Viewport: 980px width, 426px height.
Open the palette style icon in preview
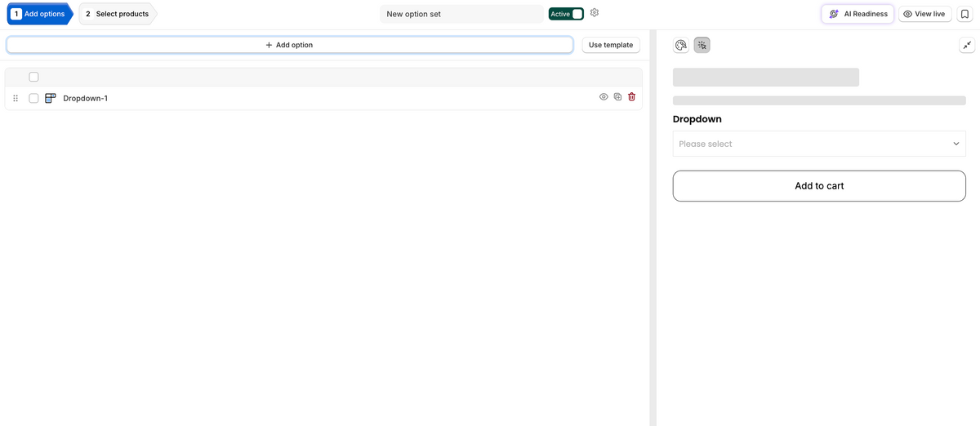[x=681, y=46]
